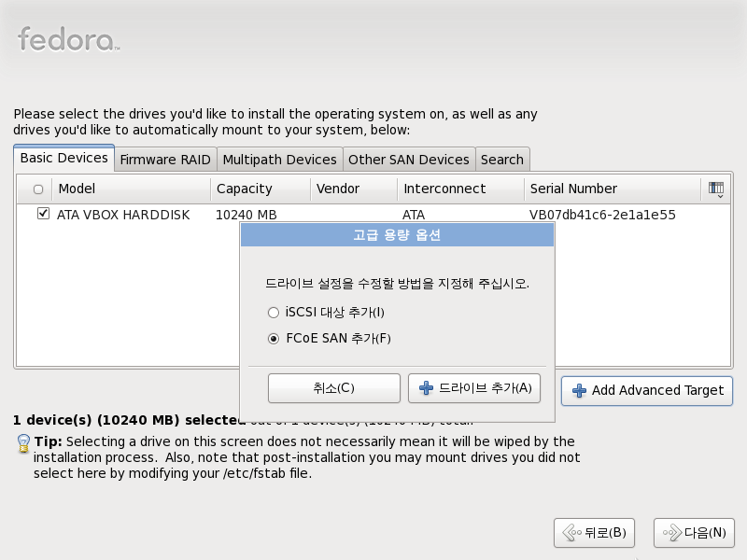Click the Fedora logo
Screen dimensions: 747x560
(x=68, y=39)
